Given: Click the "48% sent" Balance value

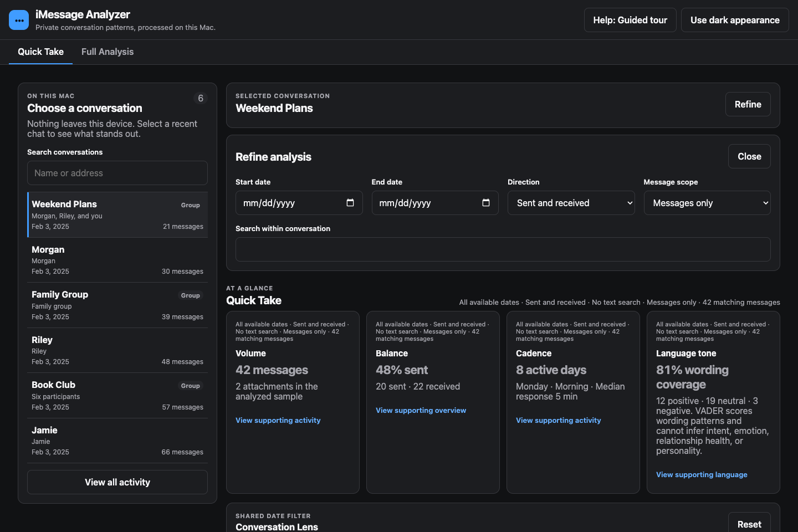Looking at the screenshot, I should tap(402, 370).
